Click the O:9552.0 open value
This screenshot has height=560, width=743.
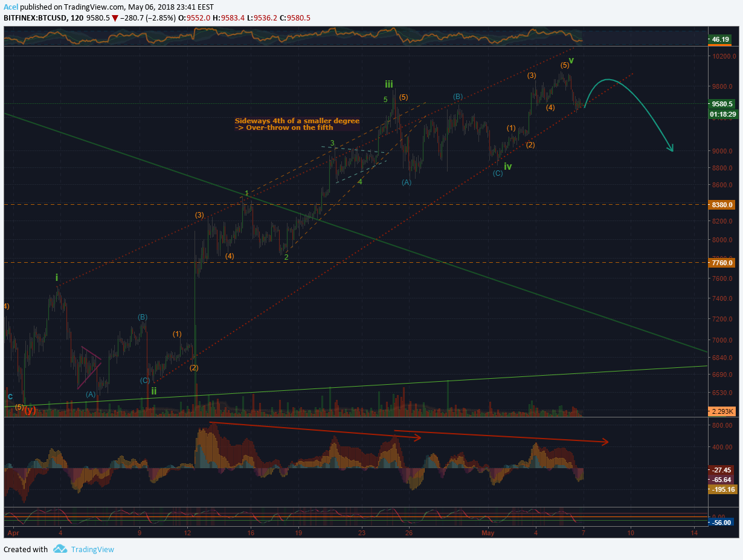(x=195, y=18)
